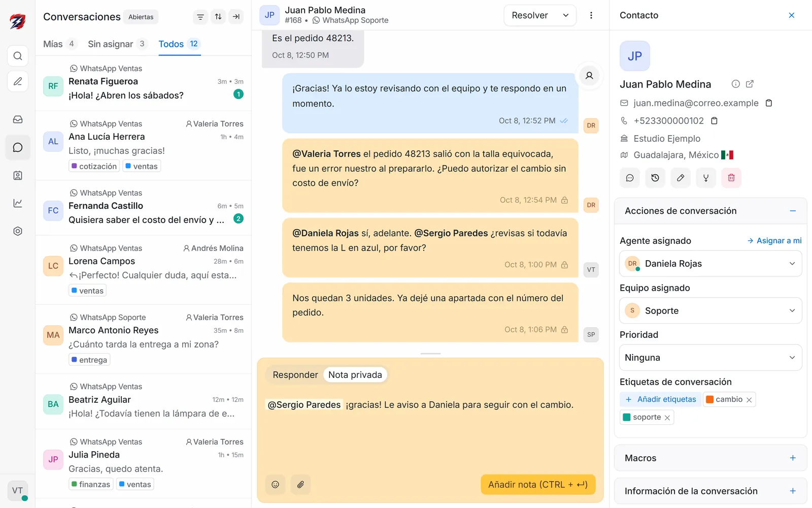This screenshot has height=508, width=812.
Task: Open the Soporte team dropdown
Action: (x=710, y=310)
